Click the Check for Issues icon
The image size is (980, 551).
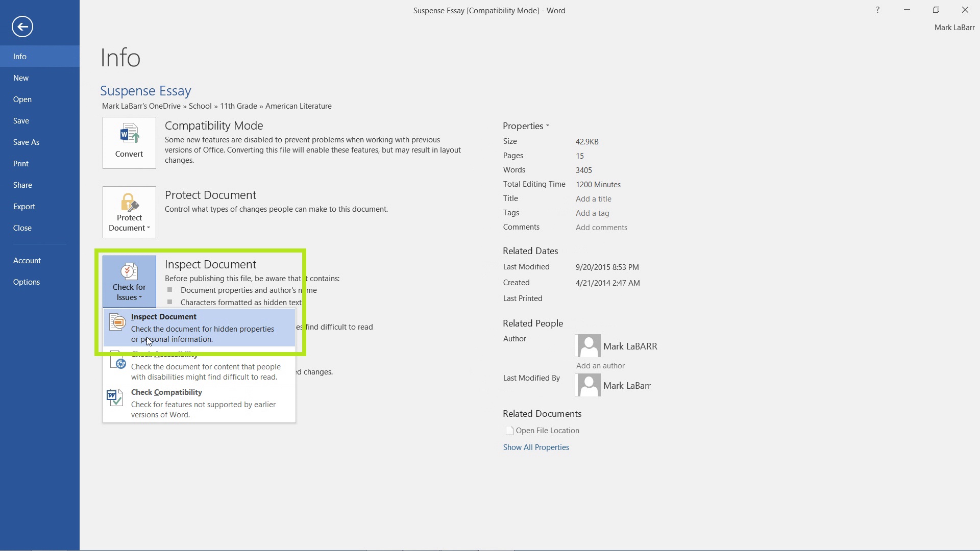point(129,279)
